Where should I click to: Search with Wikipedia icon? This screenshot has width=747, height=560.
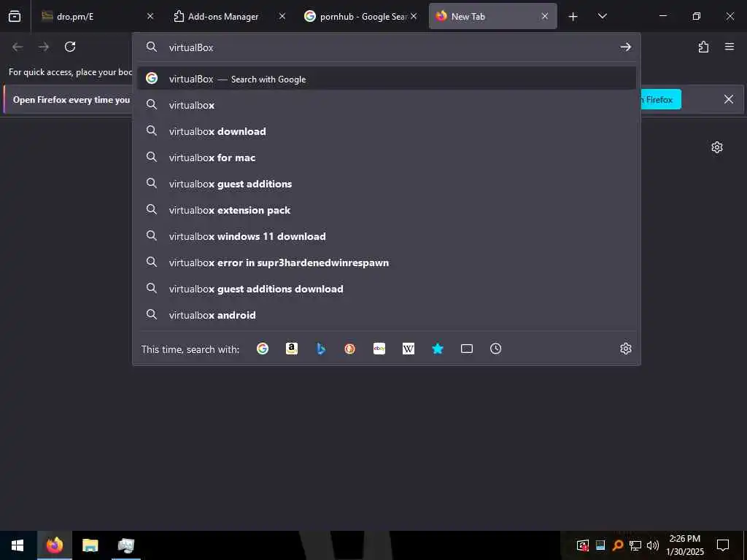click(x=409, y=349)
